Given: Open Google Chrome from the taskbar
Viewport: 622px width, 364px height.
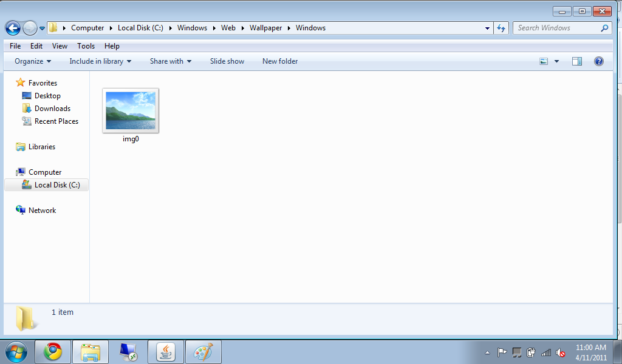Looking at the screenshot, I should 53,351.
